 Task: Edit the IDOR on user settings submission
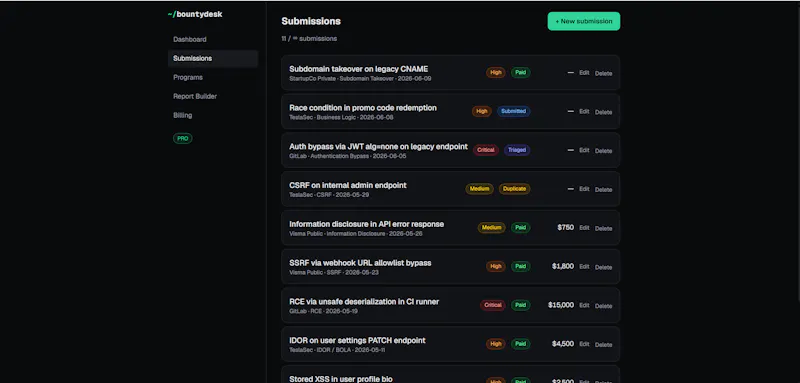[584, 344]
